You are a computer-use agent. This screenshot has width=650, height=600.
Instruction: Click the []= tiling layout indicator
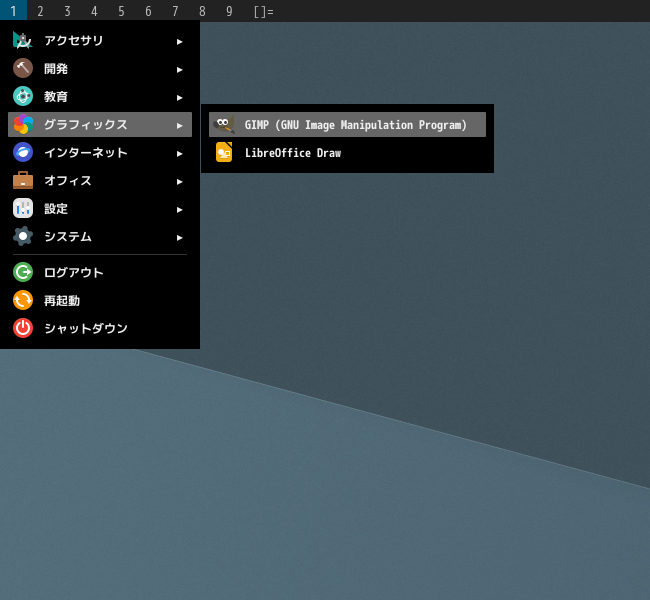(x=264, y=11)
